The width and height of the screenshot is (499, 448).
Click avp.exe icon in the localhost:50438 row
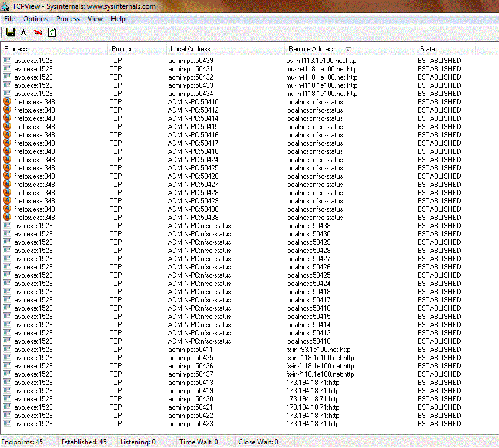[x=7, y=225]
